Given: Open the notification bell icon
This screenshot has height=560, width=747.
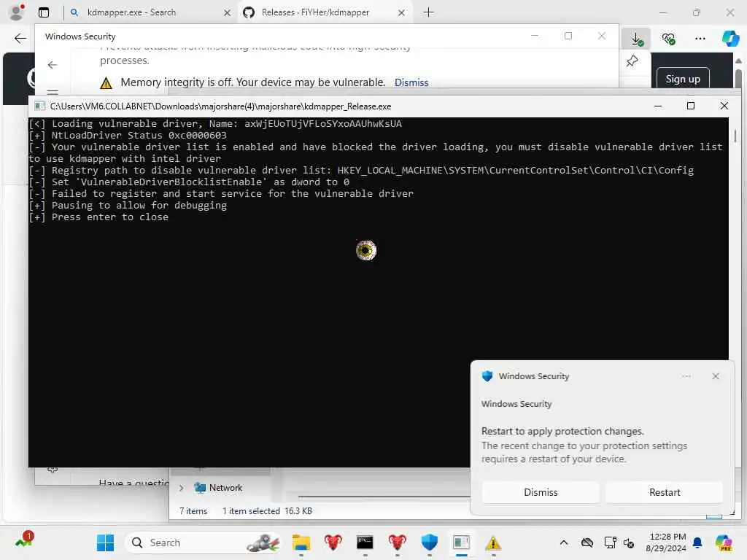Looking at the screenshot, I should point(697,542).
